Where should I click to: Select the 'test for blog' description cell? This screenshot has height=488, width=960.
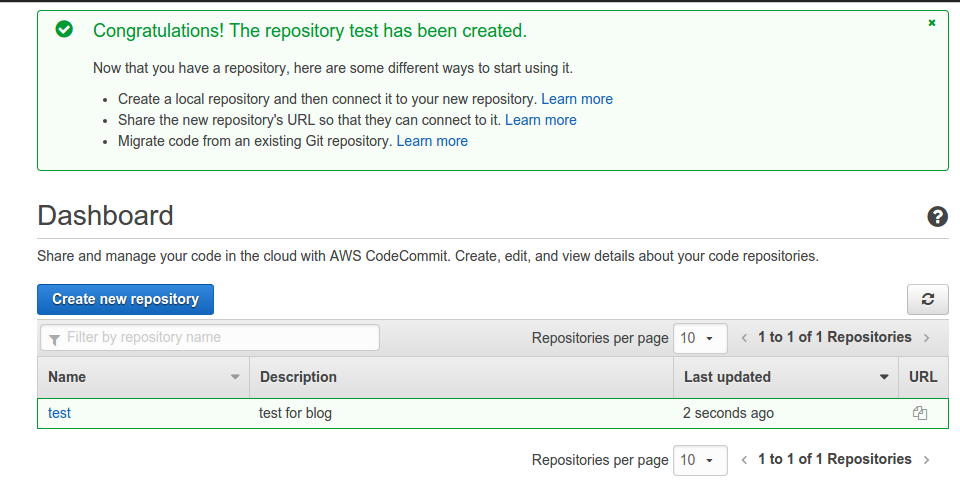coord(462,413)
